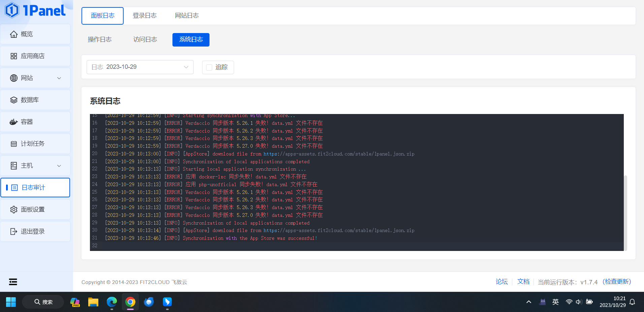This screenshot has width=644, height=312.
Task: Switch to the 面板日志 tab
Action: 102,16
